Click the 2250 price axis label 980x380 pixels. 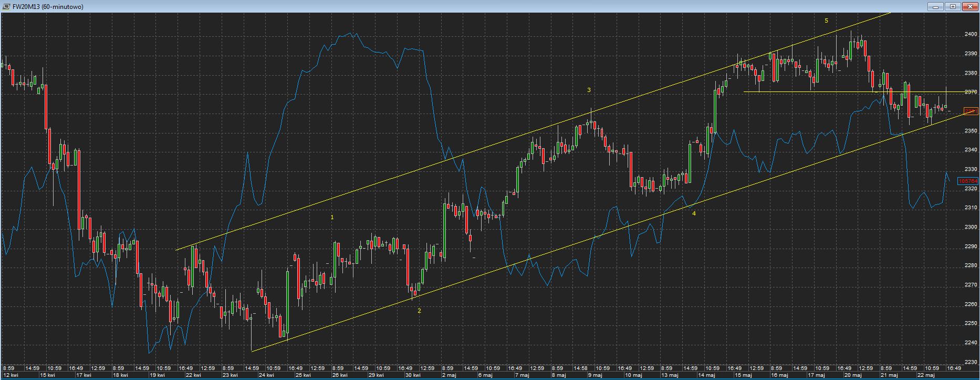(971, 323)
